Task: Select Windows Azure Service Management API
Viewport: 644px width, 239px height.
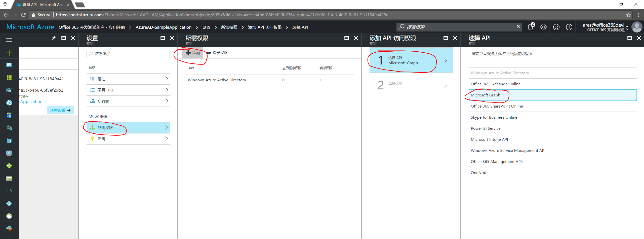Action: pos(552,151)
